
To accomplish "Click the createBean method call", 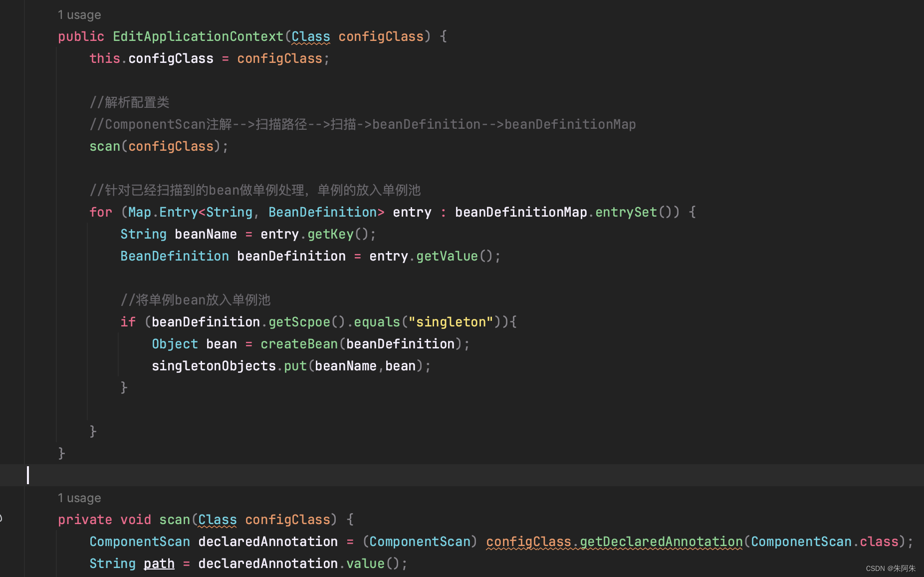I will click(x=299, y=344).
